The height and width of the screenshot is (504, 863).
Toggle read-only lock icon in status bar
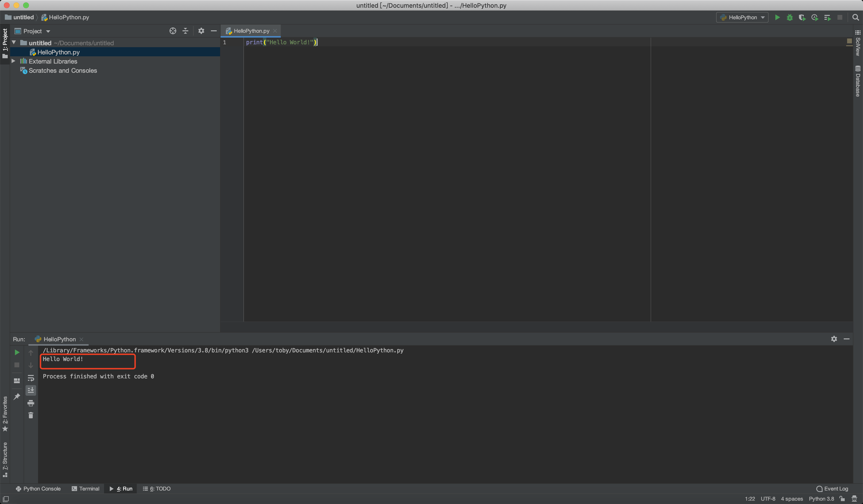843,498
